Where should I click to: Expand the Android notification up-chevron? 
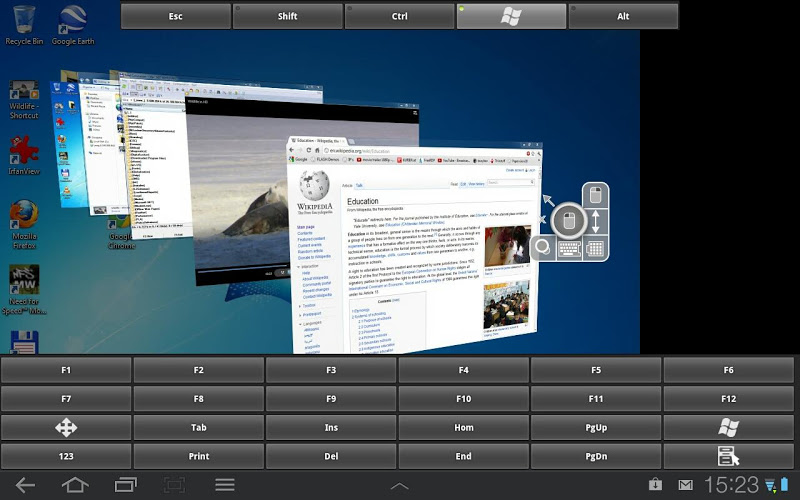(399, 486)
